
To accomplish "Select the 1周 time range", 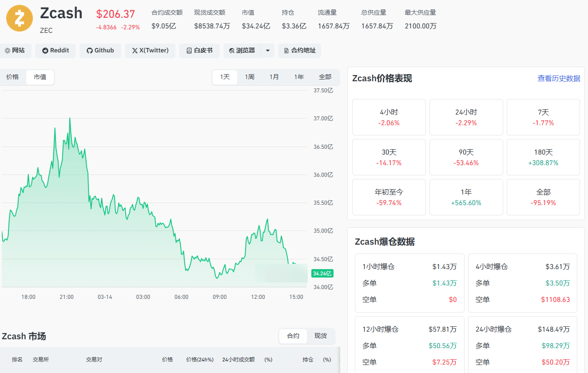I will tap(250, 77).
